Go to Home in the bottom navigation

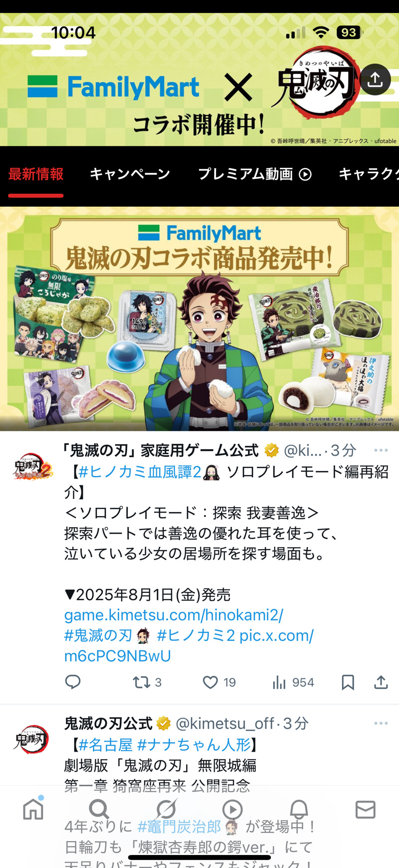click(33, 809)
